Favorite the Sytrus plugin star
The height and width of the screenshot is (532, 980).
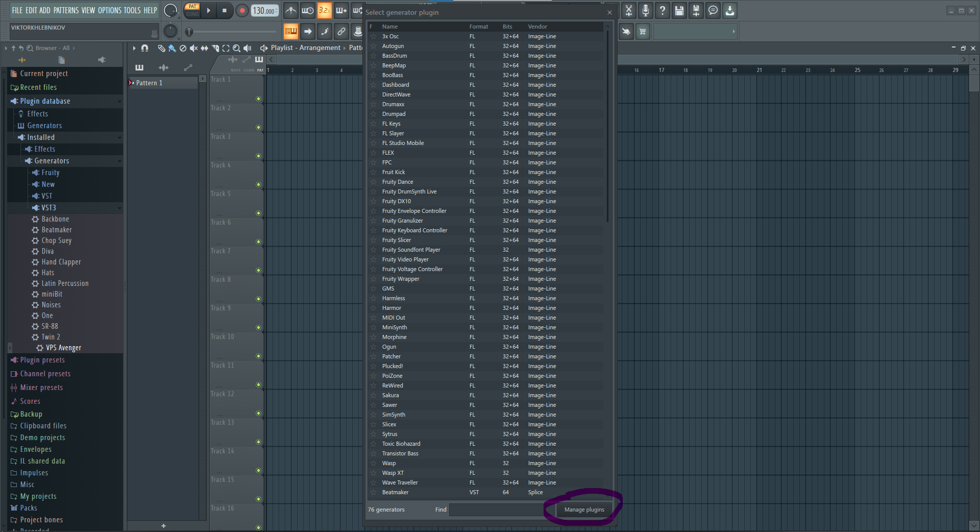click(373, 434)
